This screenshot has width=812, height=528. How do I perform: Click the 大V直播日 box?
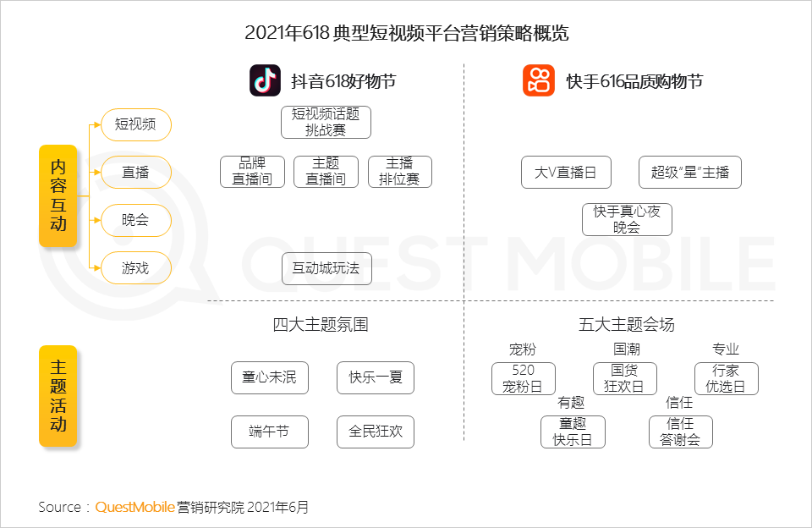(566, 172)
